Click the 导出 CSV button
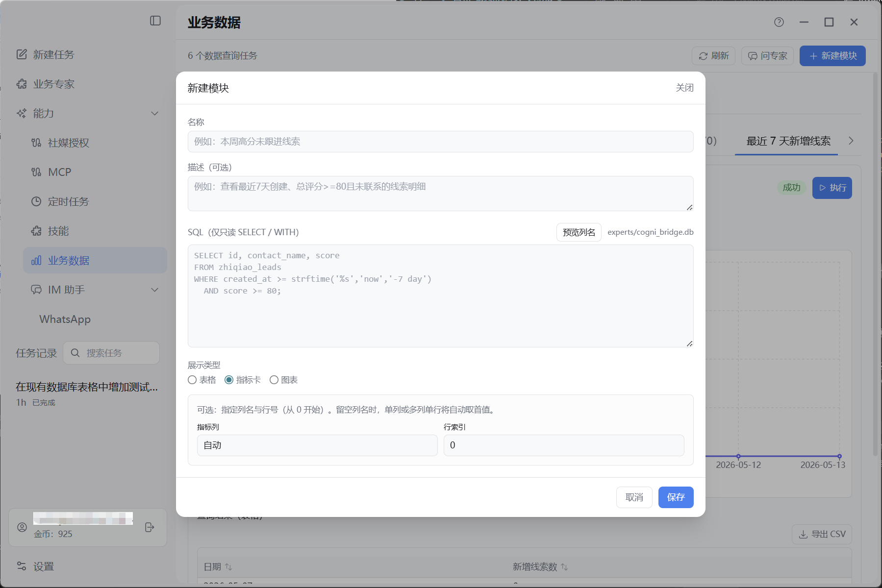Viewport: 882px width, 588px height. [x=822, y=534]
